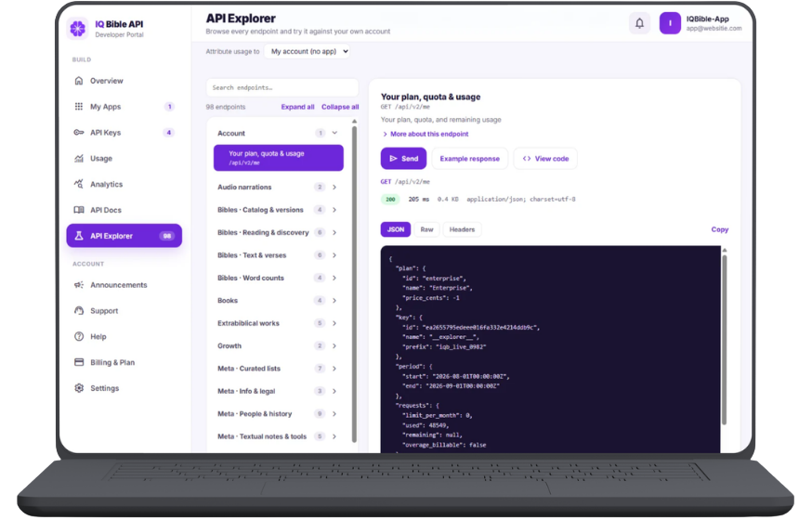Click Collapse all endpoints link
The width and height of the screenshot is (812, 520).
340,107
